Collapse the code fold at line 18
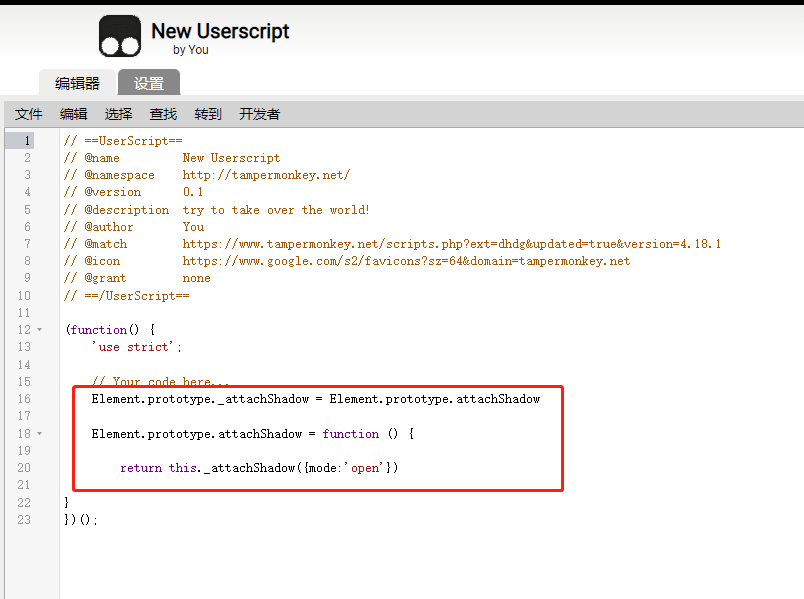The width and height of the screenshot is (804, 599). tap(38, 433)
